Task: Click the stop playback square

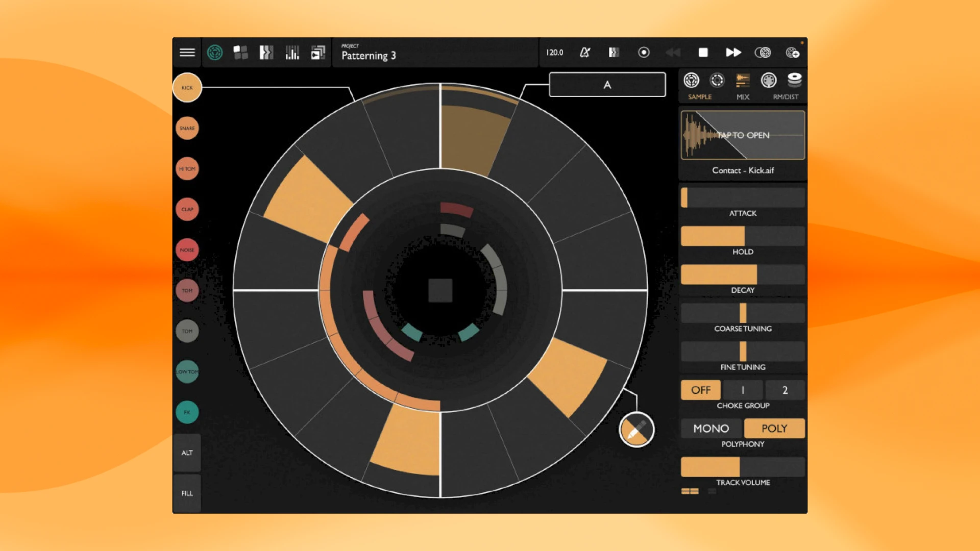Action: click(x=703, y=53)
